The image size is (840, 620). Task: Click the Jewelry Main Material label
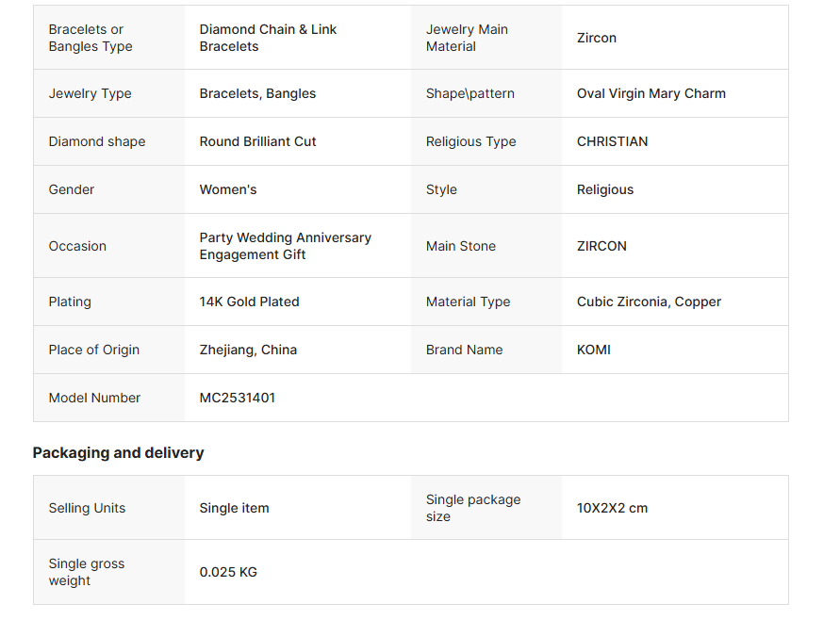pos(467,38)
